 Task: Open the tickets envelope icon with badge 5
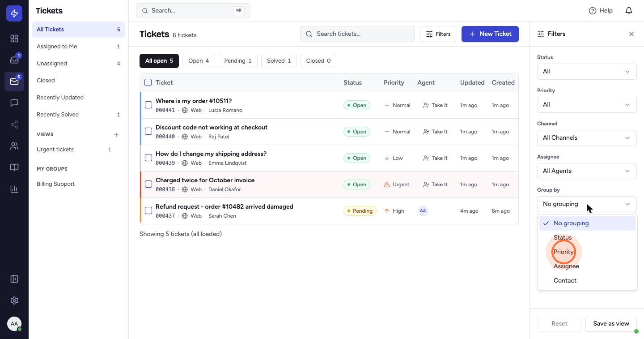[14, 82]
